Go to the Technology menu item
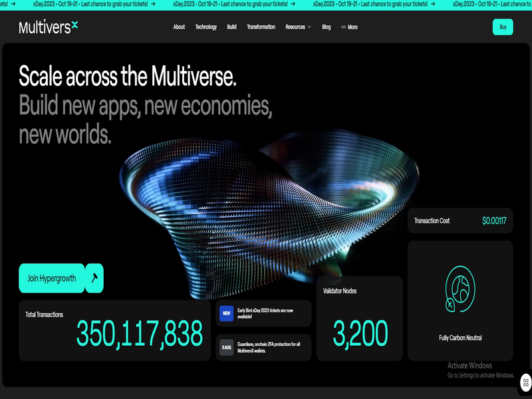 pyautogui.click(x=206, y=27)
